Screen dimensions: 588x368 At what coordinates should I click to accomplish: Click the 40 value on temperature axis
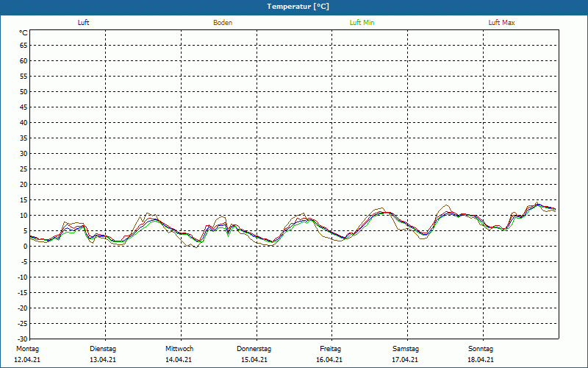click(24, 123)
